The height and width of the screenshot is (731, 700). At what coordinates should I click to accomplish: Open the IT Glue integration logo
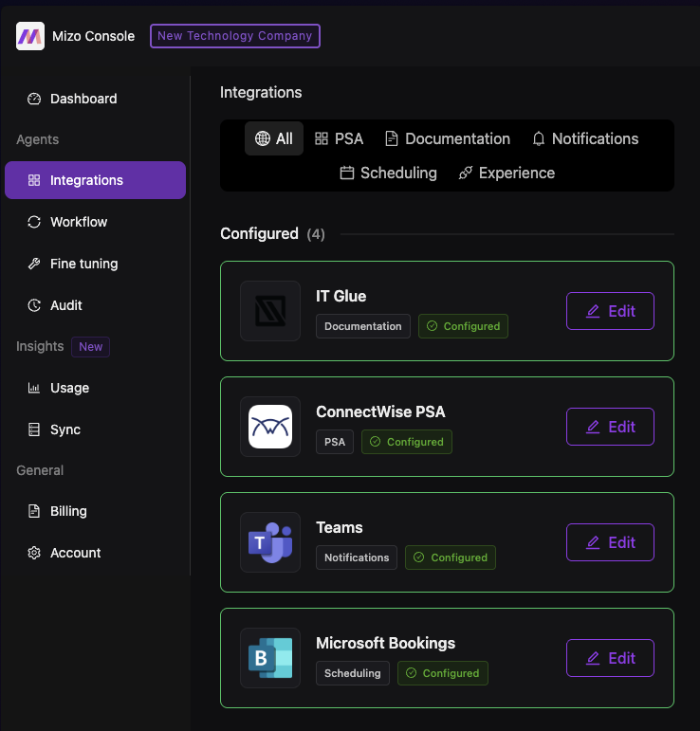tap(270, 311)
